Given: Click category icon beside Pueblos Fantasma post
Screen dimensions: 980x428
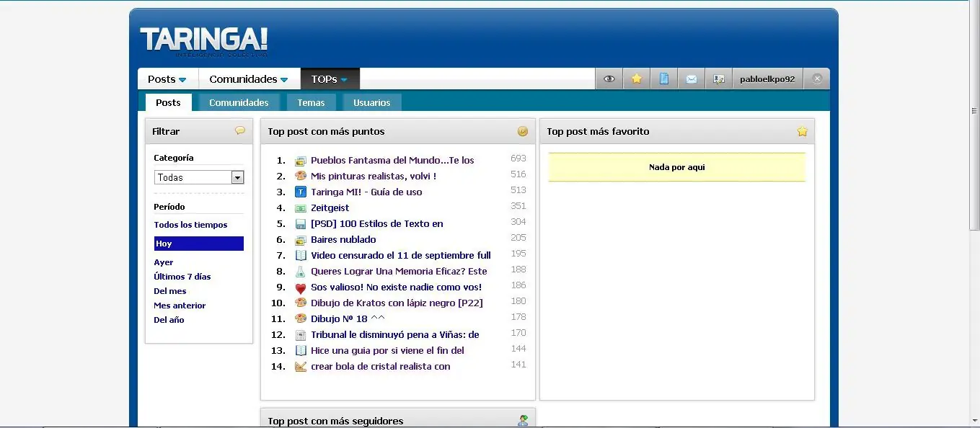Looking at the screenshot, I should pyautogui.click(x=301, y=161).
